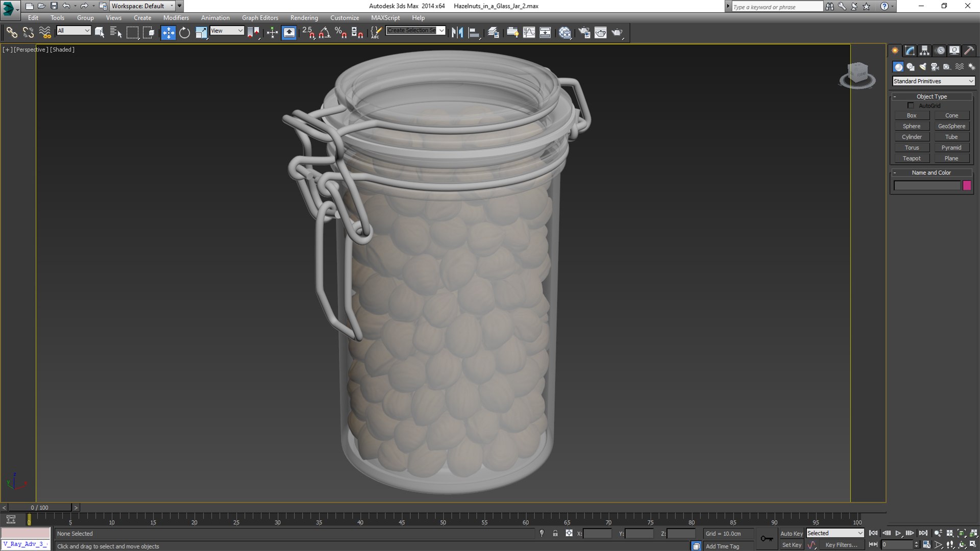Toggle Angle Snap on
This screenshot has width=980, height=551.
coord(325,33)
